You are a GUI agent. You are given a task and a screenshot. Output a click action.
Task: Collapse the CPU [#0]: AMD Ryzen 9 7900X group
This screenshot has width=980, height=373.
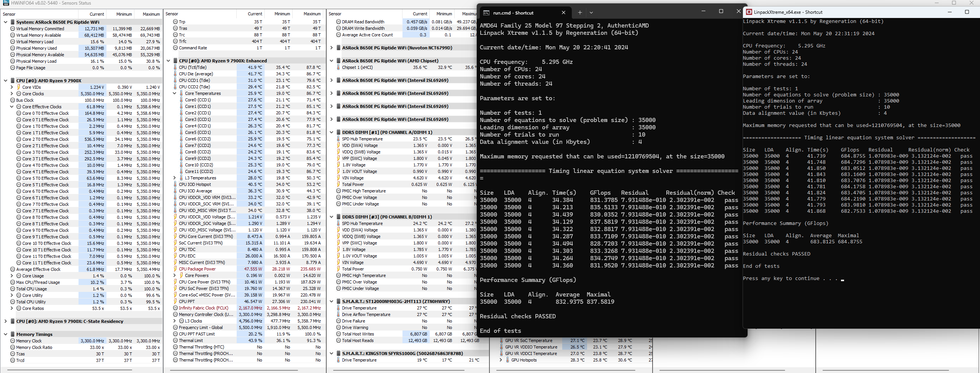tap(5, 81)
